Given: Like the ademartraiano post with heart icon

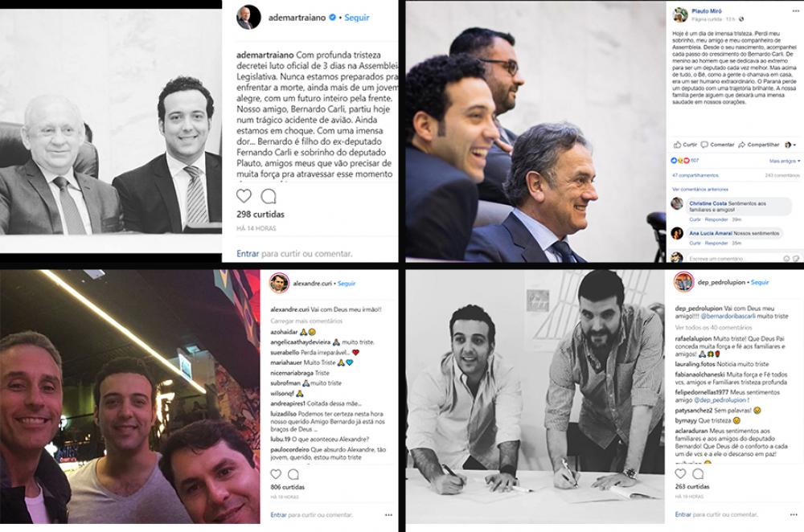Looking at the screenshot, I should 244,196.
